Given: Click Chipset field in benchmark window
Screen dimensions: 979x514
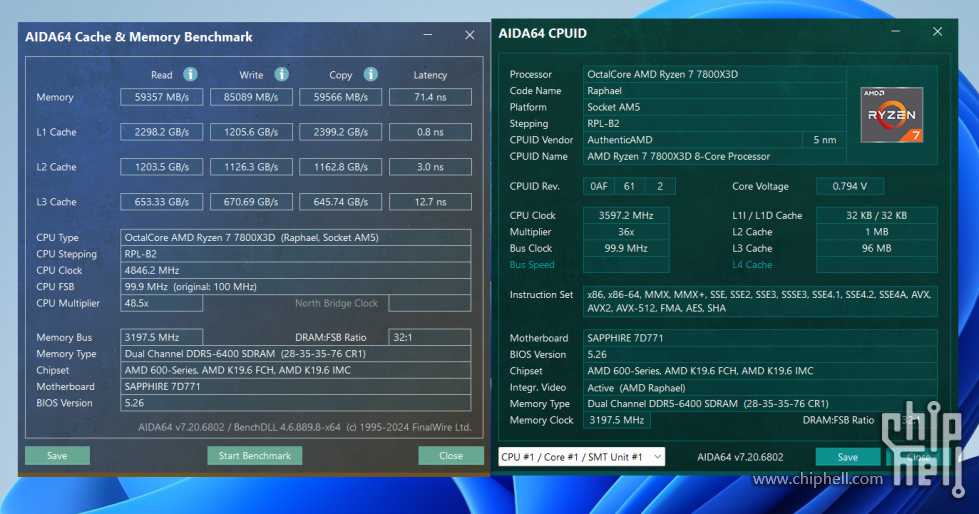Looking at the screenshot, I should tap(295, 370).
